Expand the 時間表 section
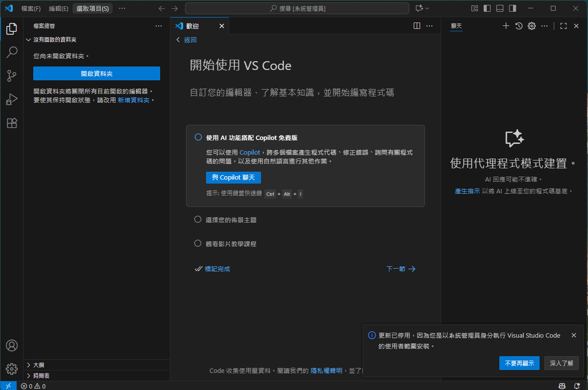This screenshot has width=588, height=390. point(41,376)
